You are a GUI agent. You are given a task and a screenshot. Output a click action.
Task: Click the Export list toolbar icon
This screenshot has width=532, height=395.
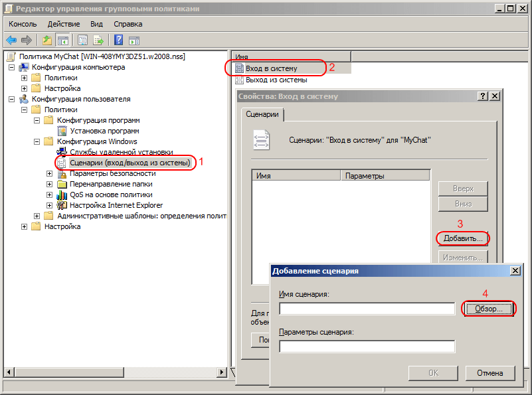98,40
